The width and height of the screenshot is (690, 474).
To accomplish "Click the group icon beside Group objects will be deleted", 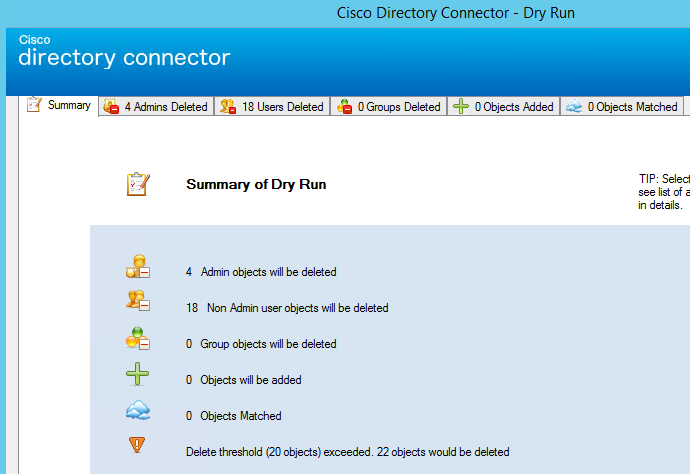I will [x=138, y=338].
